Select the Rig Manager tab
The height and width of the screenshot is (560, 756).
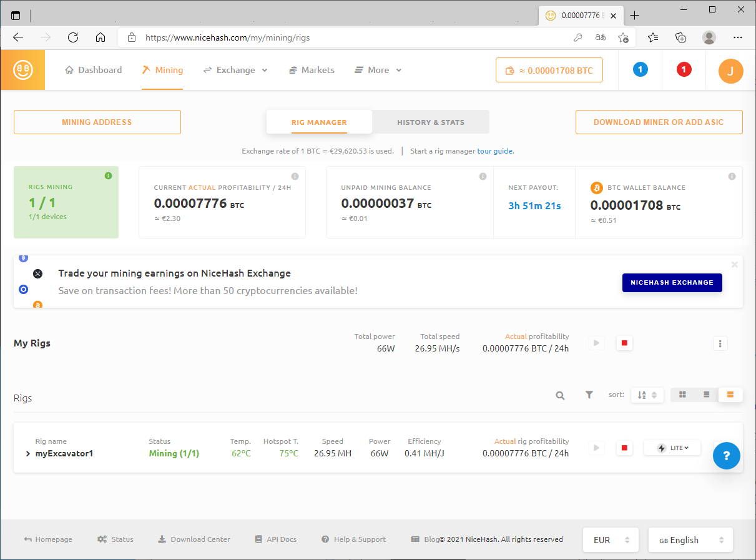click(319, 122)
